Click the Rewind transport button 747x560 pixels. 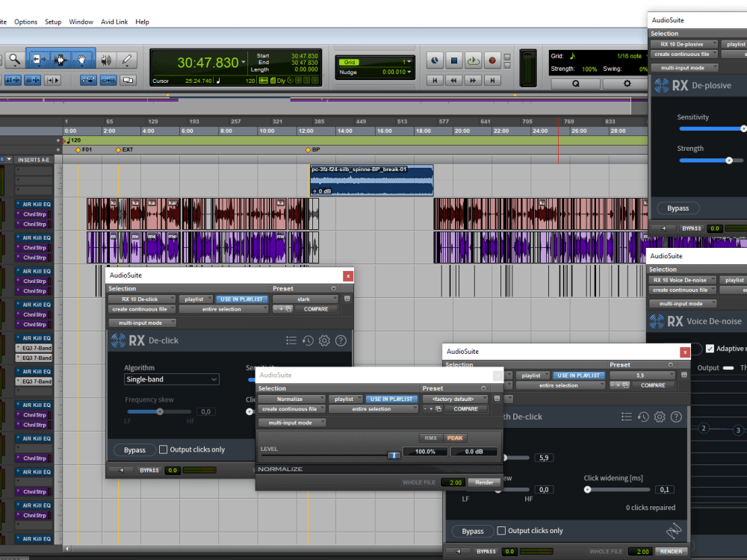[x=453, y=81]
